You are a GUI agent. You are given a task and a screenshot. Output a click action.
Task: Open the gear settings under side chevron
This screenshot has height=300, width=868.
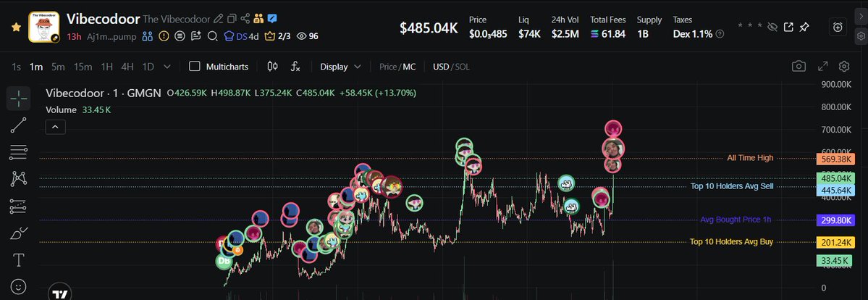click(861, 36)
